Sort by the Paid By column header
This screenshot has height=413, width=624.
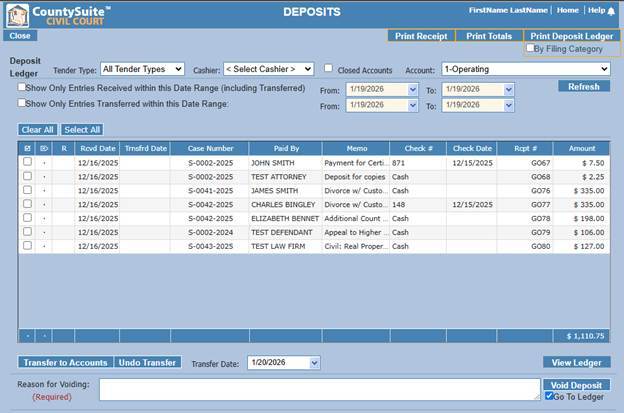[286, 148]
